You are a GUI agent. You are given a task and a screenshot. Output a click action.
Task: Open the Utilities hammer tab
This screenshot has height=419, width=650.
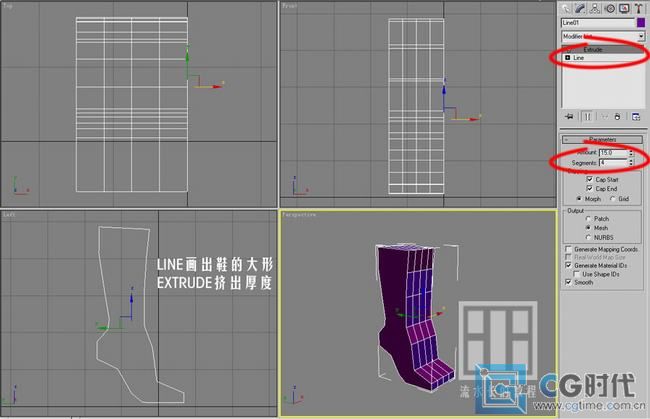638,8
